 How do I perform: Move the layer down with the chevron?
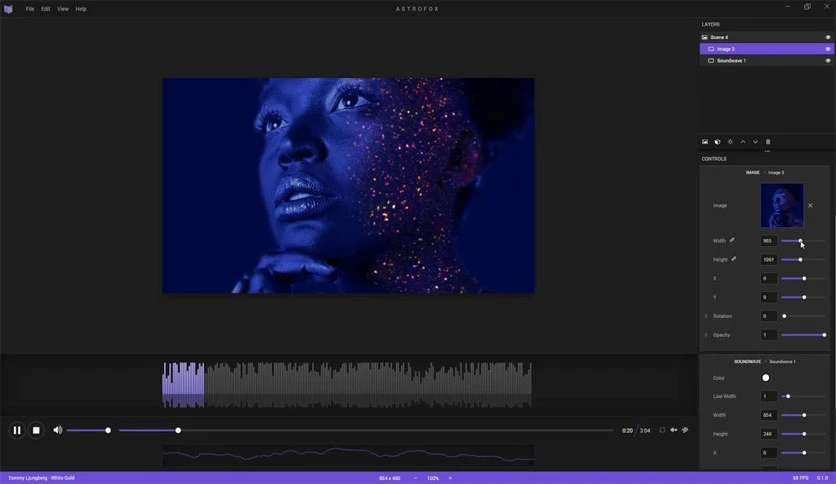pos(755,142)
